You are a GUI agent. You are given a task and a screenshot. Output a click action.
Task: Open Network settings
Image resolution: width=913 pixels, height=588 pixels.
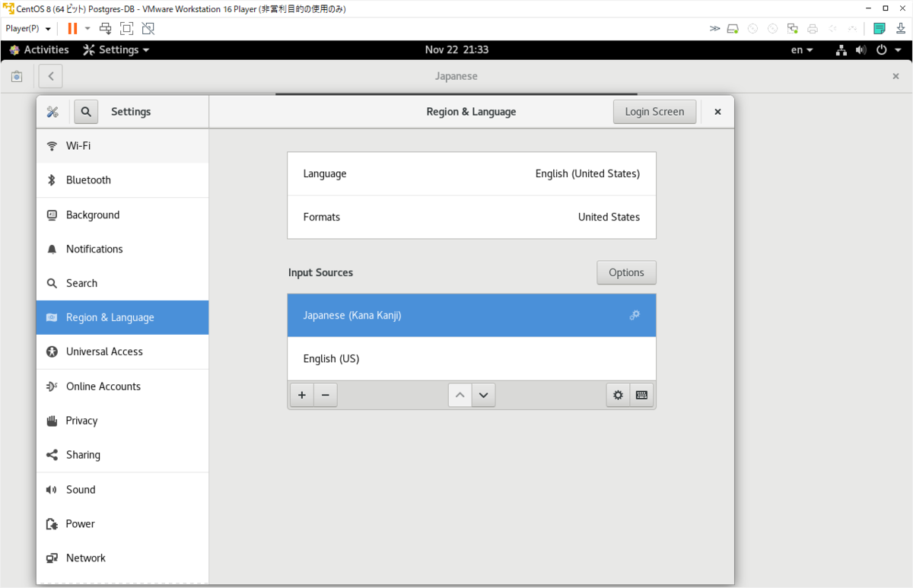(122, 558)
